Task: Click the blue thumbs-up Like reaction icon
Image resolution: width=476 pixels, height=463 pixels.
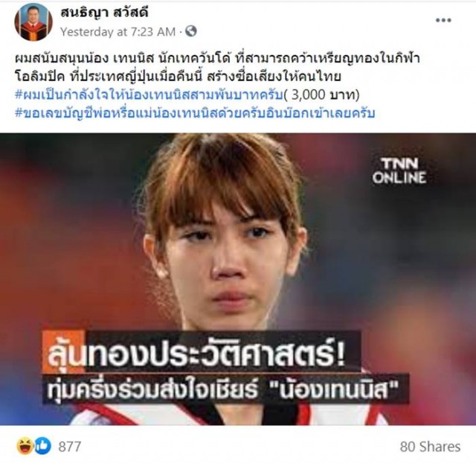Action: (x=42, y=446)
